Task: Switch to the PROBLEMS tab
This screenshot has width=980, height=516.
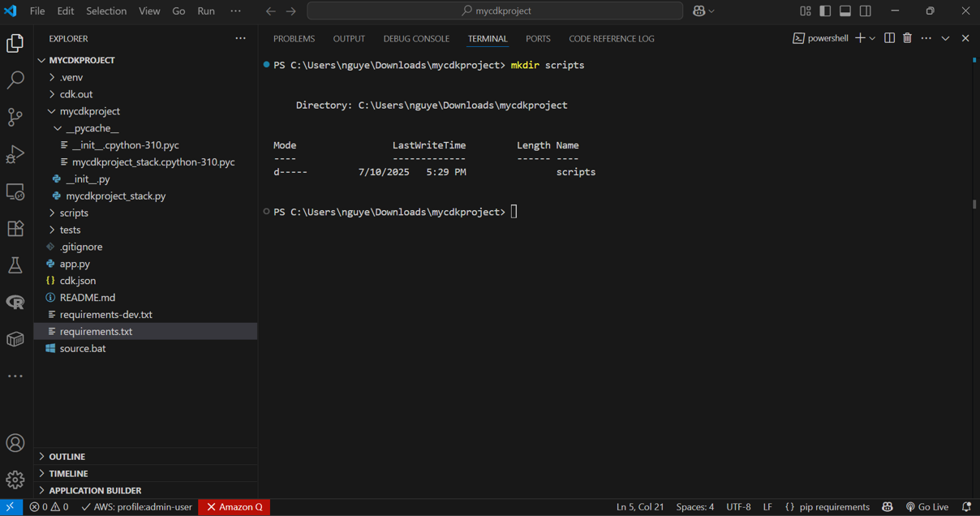Action: tap(294, 39)
